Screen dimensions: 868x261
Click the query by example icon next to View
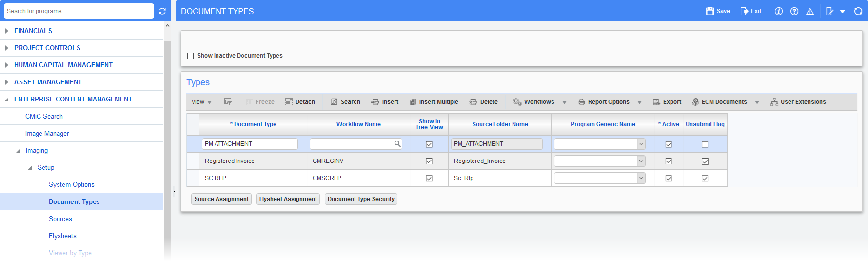(228, 102)
